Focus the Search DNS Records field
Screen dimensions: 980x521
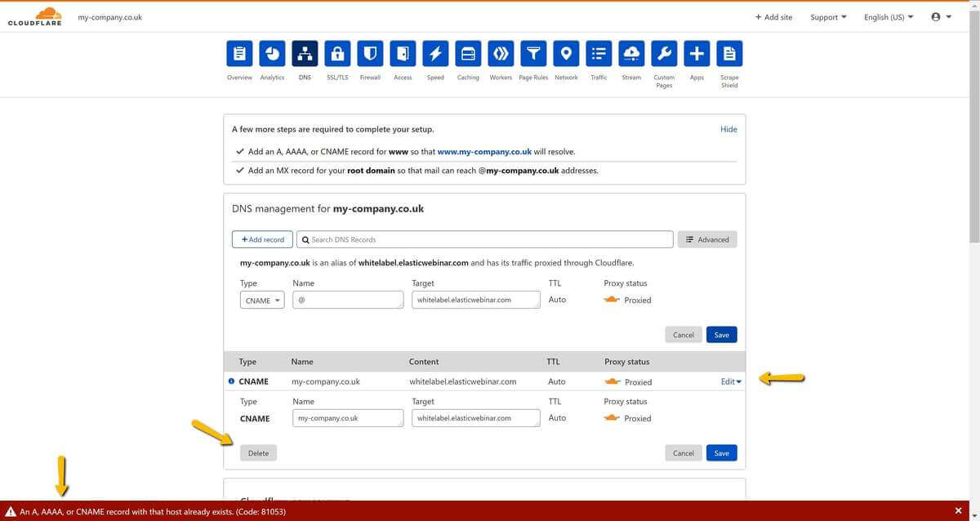coord(485,239)
